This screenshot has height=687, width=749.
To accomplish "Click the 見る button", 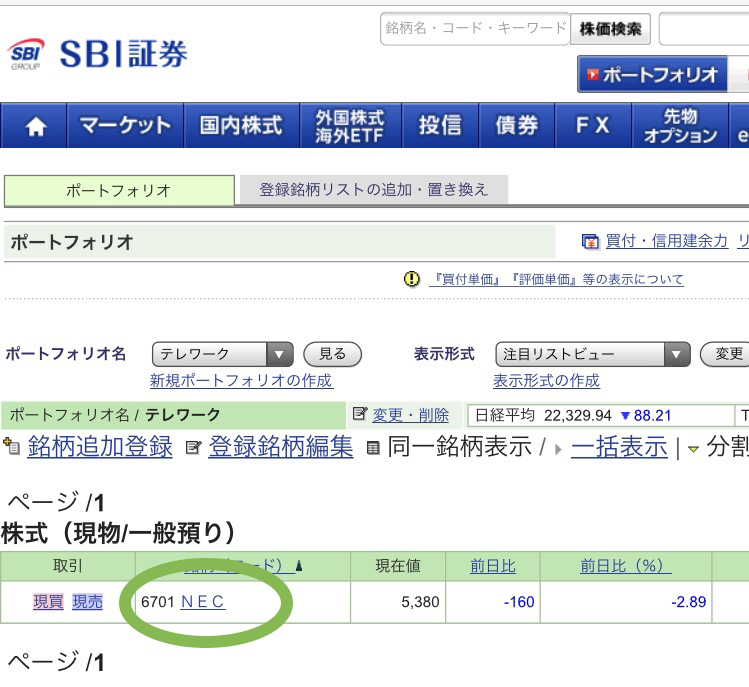I will click(x=332, y=354).
